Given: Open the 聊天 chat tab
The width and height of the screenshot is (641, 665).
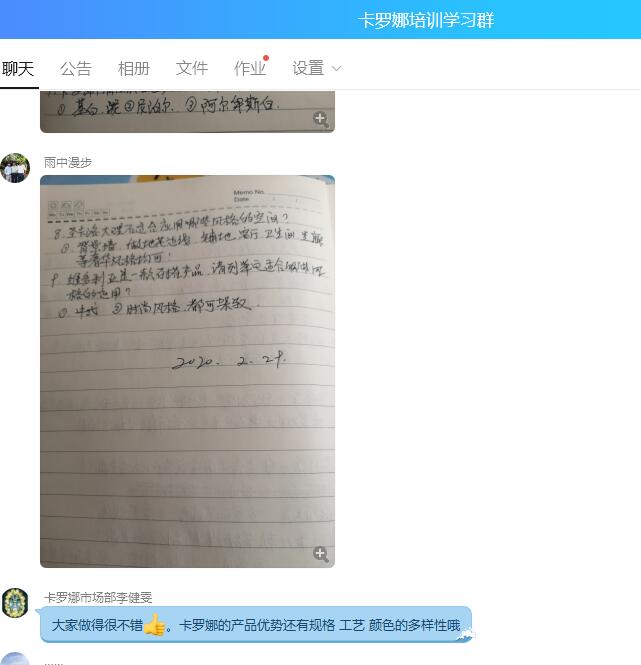Looking at the screenshot, I should (18, 69).
